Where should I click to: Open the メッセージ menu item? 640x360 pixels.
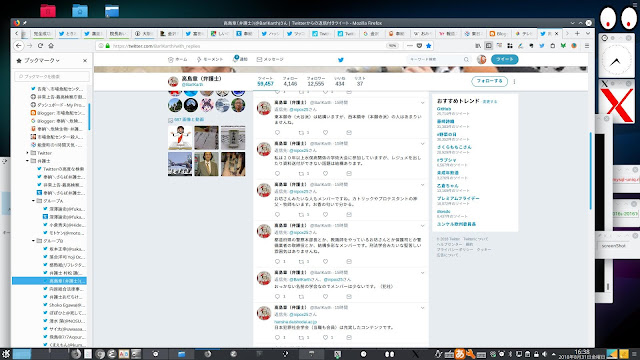[x=270, y=60]
